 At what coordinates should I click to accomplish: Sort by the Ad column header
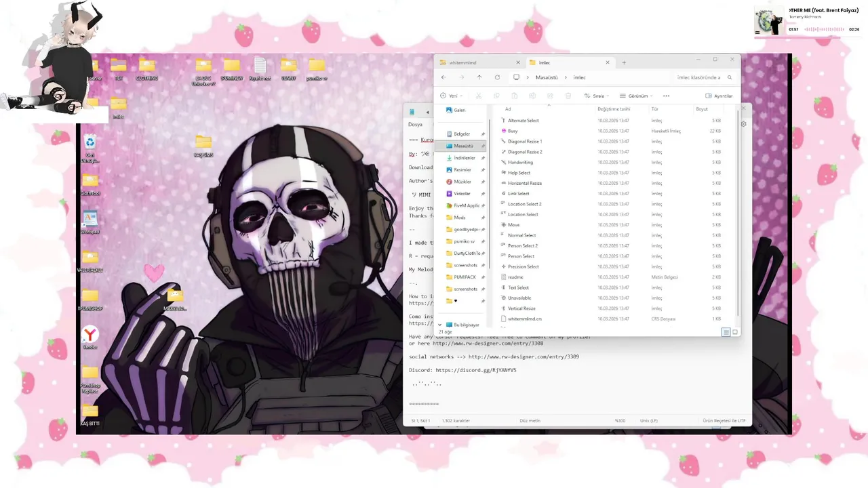click(508, 109)
